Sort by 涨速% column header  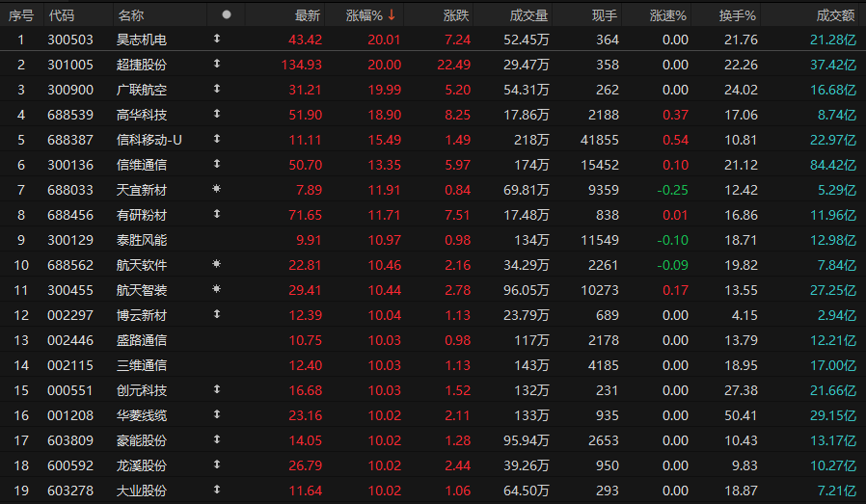point(668,15)
